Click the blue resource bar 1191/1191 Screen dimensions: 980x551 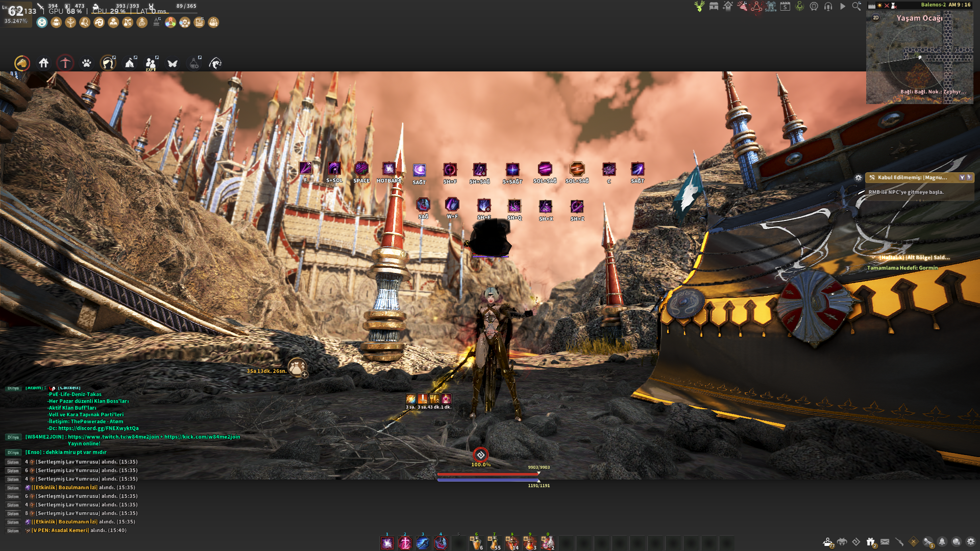pyautogui.click(x=488, y=480)
